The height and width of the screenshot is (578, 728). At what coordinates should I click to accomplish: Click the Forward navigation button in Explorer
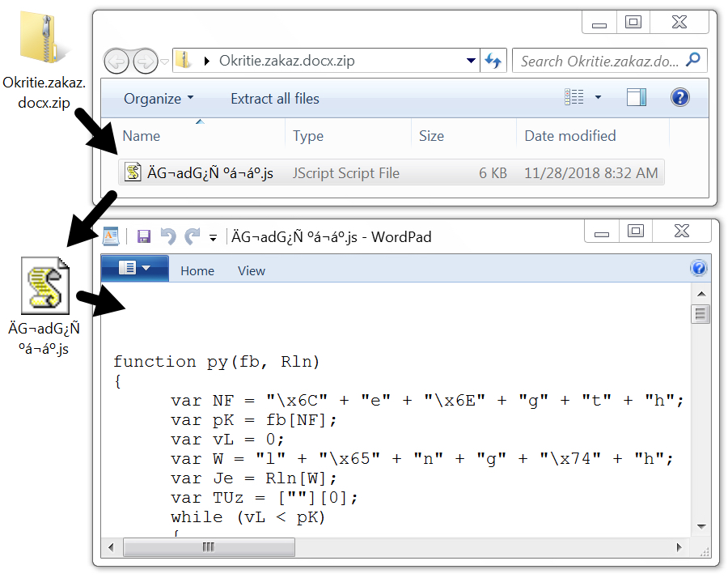coord(146,62)
